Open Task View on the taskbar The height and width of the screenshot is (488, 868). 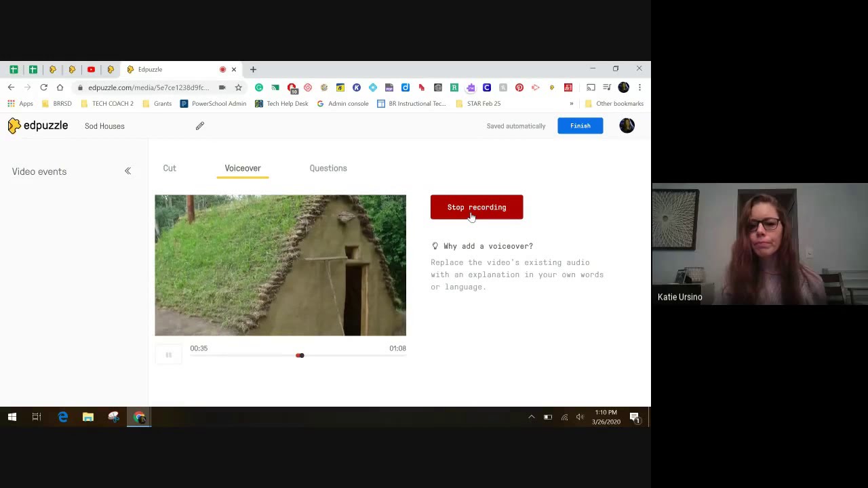click(37, 417)
